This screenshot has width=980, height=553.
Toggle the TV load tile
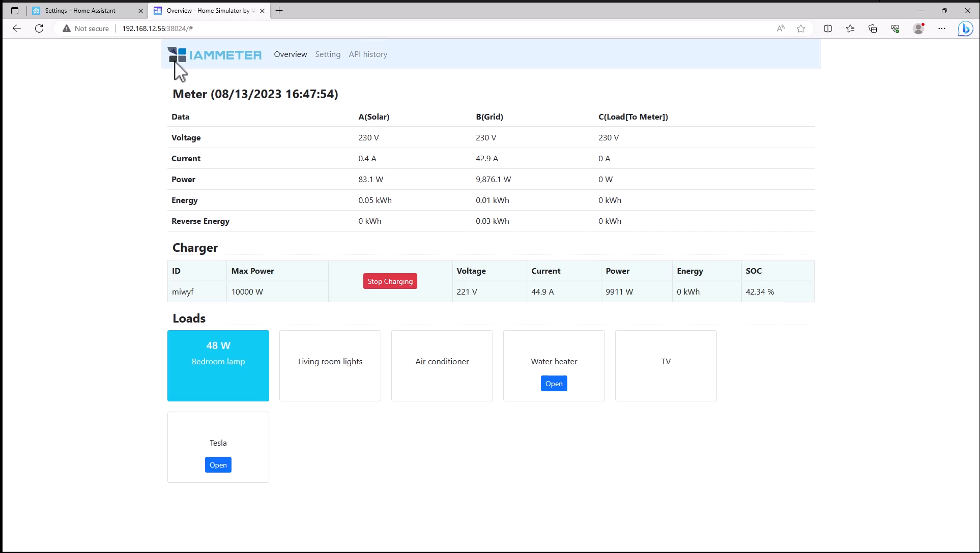point(666,365)
